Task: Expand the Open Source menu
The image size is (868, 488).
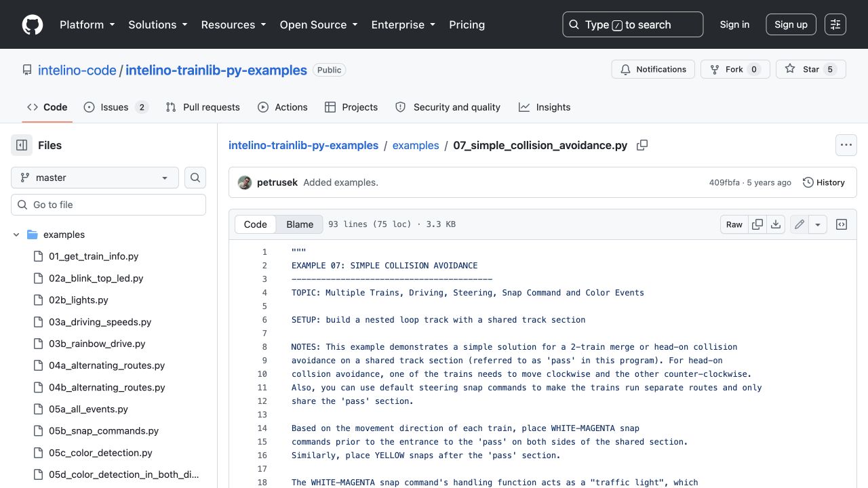Action: point(319,24)
